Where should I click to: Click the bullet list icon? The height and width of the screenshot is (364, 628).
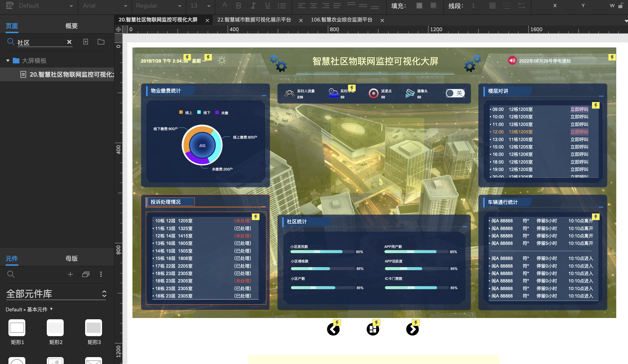click(x=282, y=6)
